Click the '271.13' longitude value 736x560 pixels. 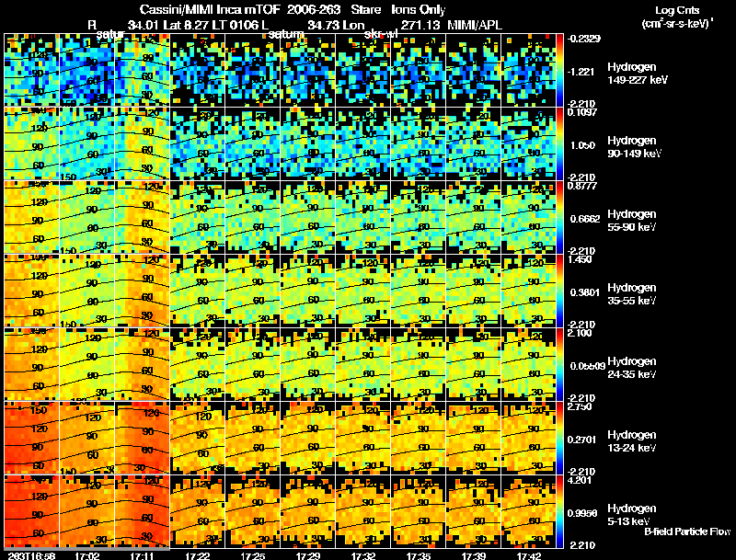(420, 25)
